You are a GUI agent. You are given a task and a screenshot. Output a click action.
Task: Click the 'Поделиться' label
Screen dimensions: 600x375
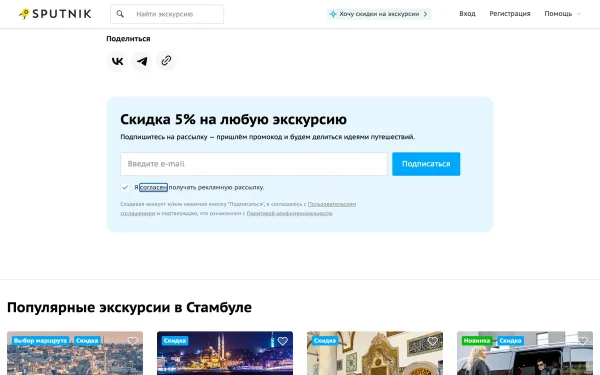[x=128, y=39]
